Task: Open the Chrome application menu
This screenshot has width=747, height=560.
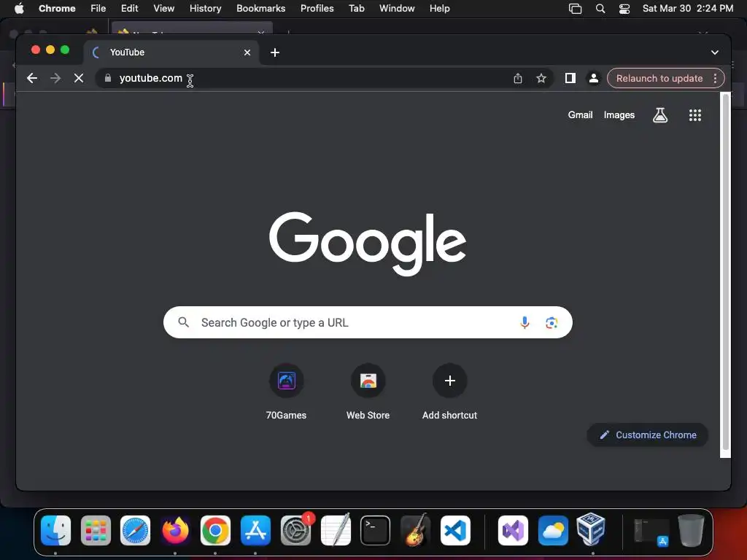Action: tap(57, 8)
